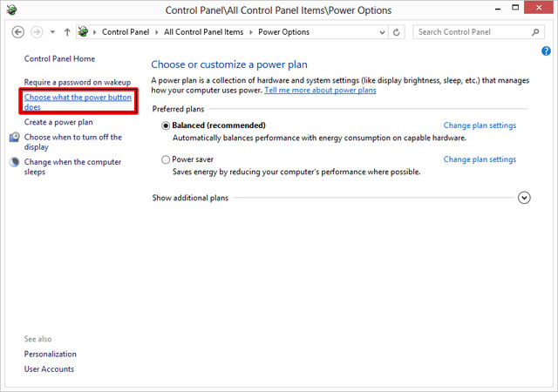The image size is (558, 392).
Task: Select the Balanced (recommended) plan
Action: [x=166, y=125]
